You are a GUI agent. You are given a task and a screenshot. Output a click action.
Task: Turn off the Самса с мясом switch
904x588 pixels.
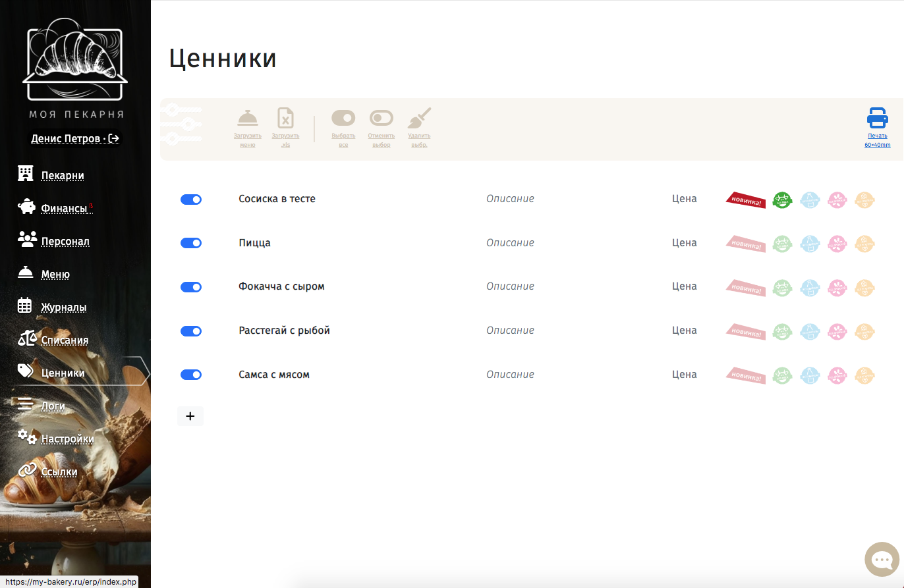click(191, 375)
